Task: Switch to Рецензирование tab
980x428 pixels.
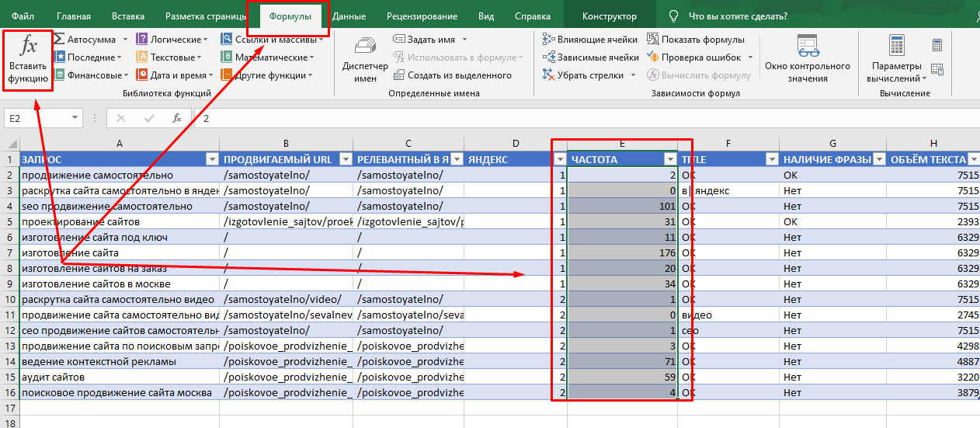Action: (421, 16)
